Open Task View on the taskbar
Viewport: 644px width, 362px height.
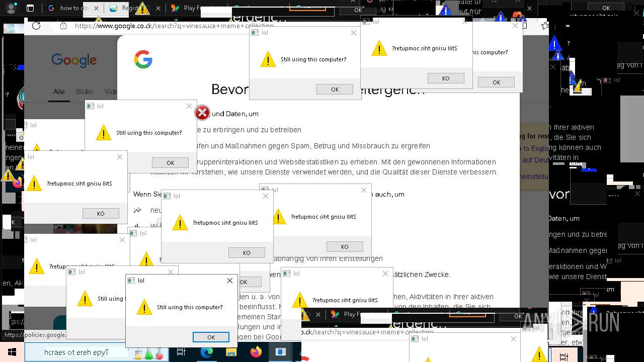tap(182, 352)
